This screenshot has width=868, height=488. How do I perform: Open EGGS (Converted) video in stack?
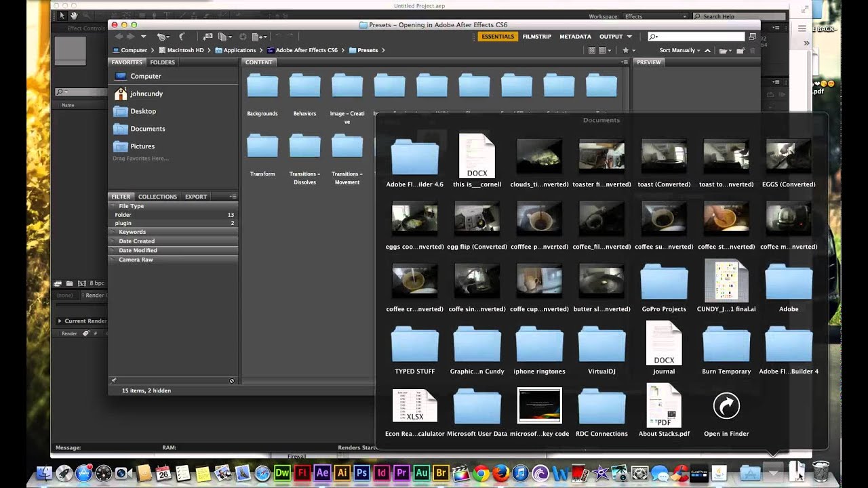pos(788,163)
